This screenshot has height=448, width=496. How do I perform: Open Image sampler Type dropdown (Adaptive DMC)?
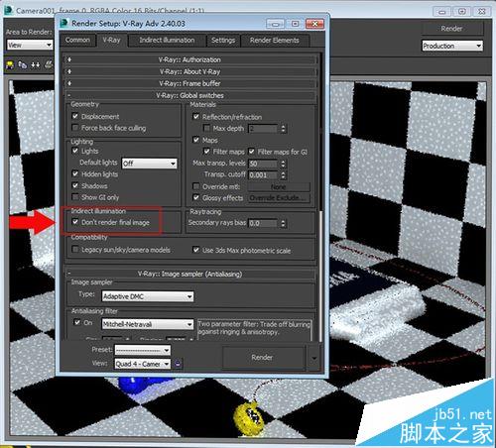coord(148,296)
